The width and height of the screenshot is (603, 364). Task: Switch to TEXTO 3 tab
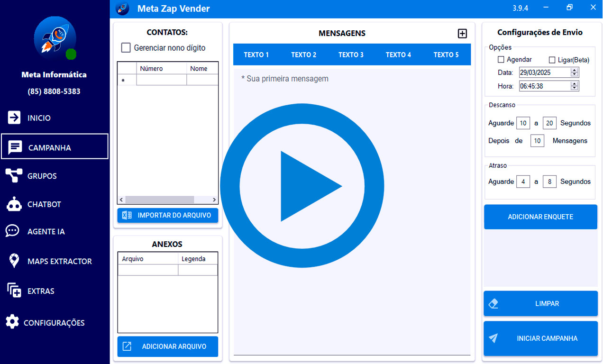(x=351, y=55)
